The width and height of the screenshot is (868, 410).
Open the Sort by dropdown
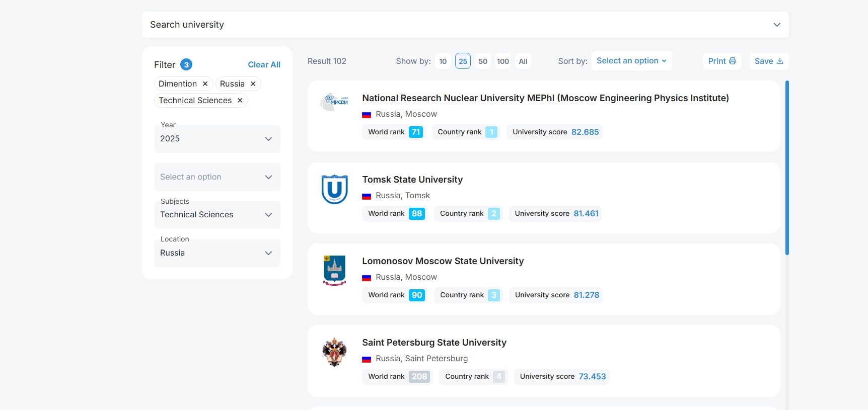(x=631, y=61)
